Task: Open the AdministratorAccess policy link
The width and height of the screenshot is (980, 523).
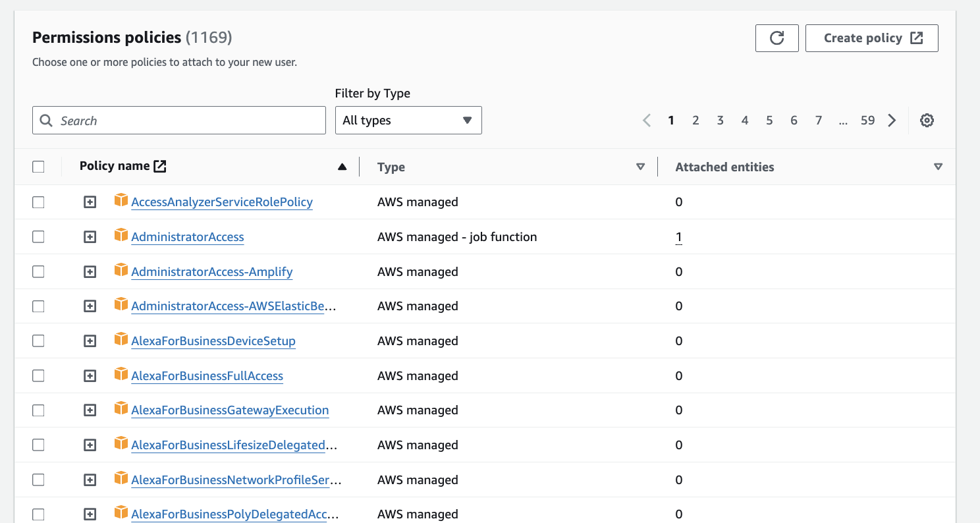Action: click(188, 237)
